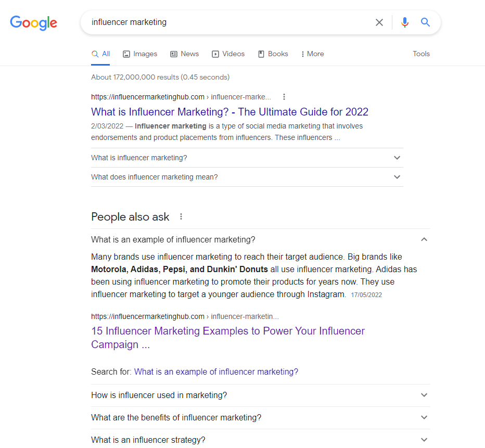The image size is (485, 448).
Task: Switch to the News tab
Action: click(184, 54)
